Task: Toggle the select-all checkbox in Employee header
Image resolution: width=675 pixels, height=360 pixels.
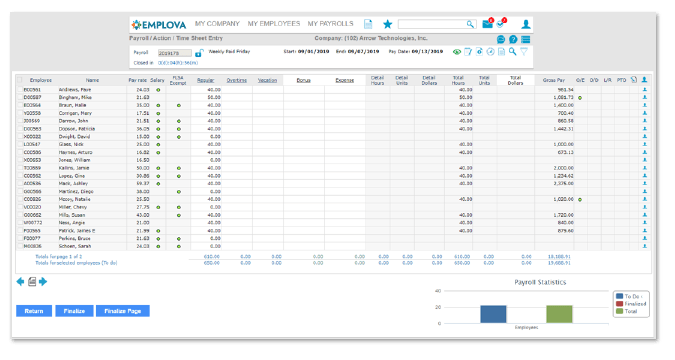Action: tap(19, 80)
